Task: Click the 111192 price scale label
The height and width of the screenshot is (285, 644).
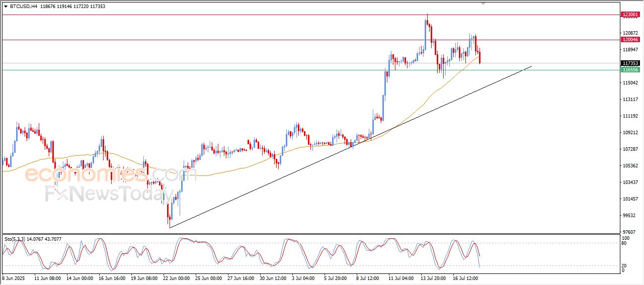Action: 630,116
